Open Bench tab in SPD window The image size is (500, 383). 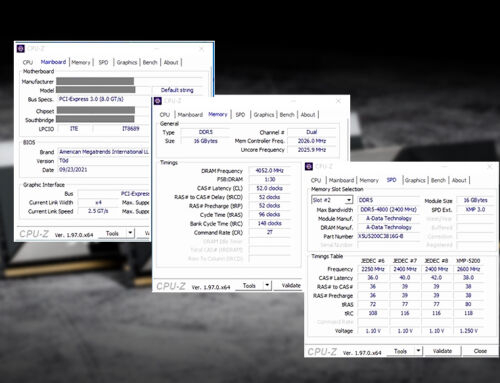[x=438, y=180]
